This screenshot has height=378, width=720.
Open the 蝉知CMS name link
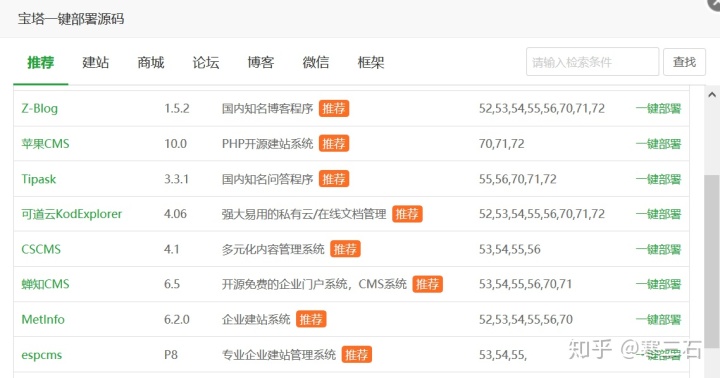coord(45,284)
